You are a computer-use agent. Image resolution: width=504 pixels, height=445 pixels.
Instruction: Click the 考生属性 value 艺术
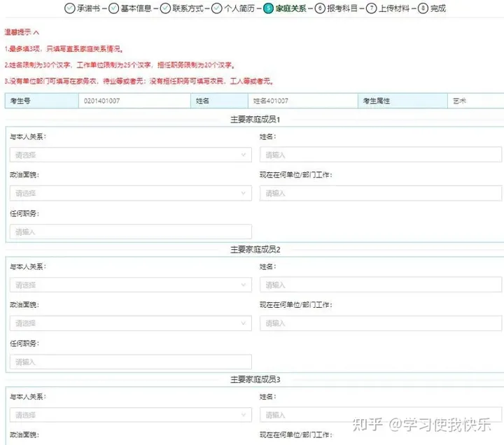(x=459, y=101)
